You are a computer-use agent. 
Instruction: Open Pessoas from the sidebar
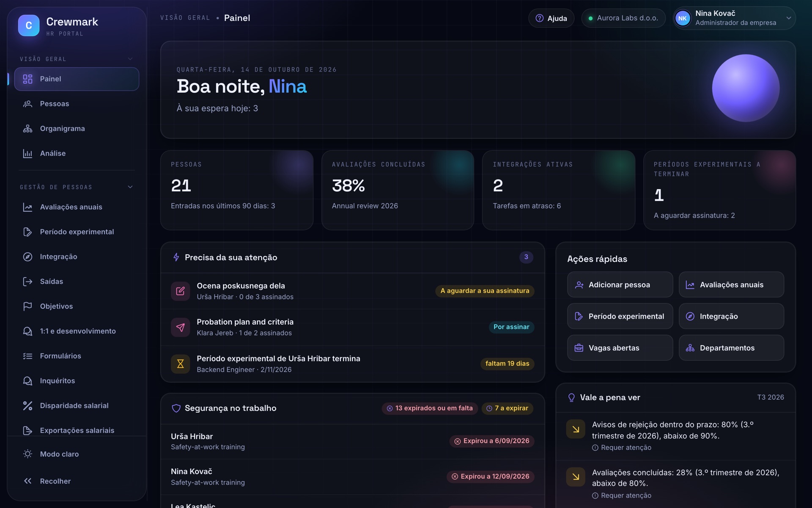pos(77,104)
